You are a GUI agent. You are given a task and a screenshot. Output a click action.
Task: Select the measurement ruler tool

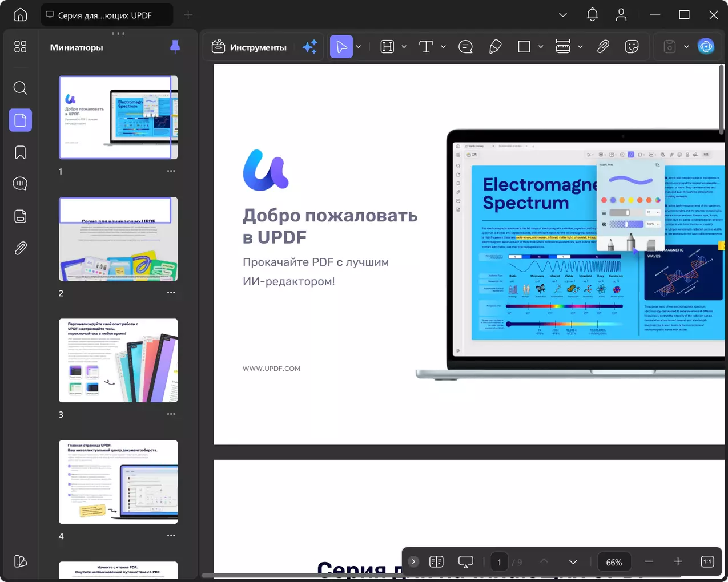(563, 47)
